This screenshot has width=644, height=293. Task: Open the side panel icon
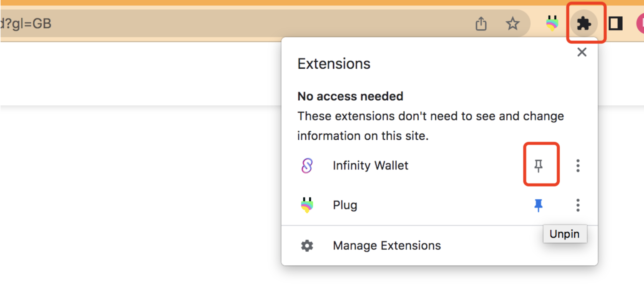coord(615,23)
